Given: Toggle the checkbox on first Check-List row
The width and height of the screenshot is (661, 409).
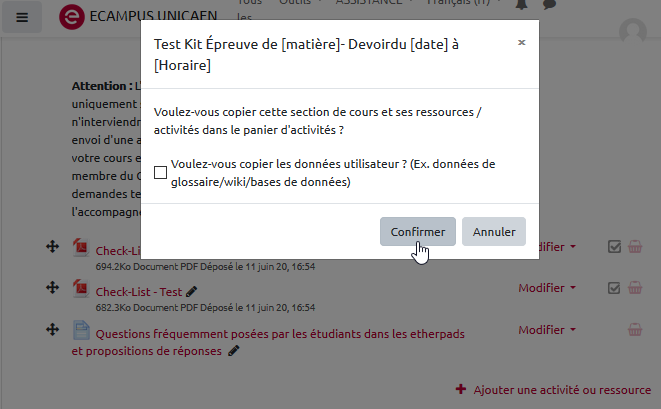Looking at the screenshot, I should click(614, 247).
